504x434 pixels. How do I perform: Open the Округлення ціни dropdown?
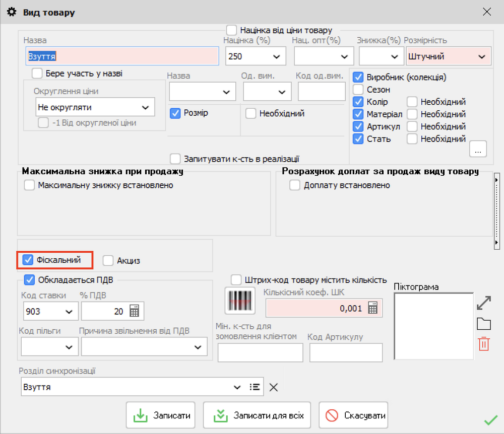(95, 107)
